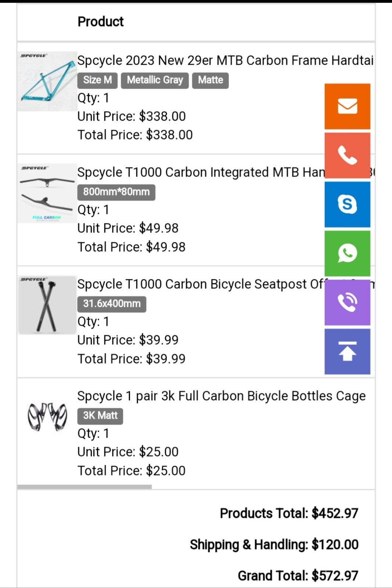Open the integrated handlebar product thumbnail
This screenshot has height=588, width=392.
pos(47,193)
